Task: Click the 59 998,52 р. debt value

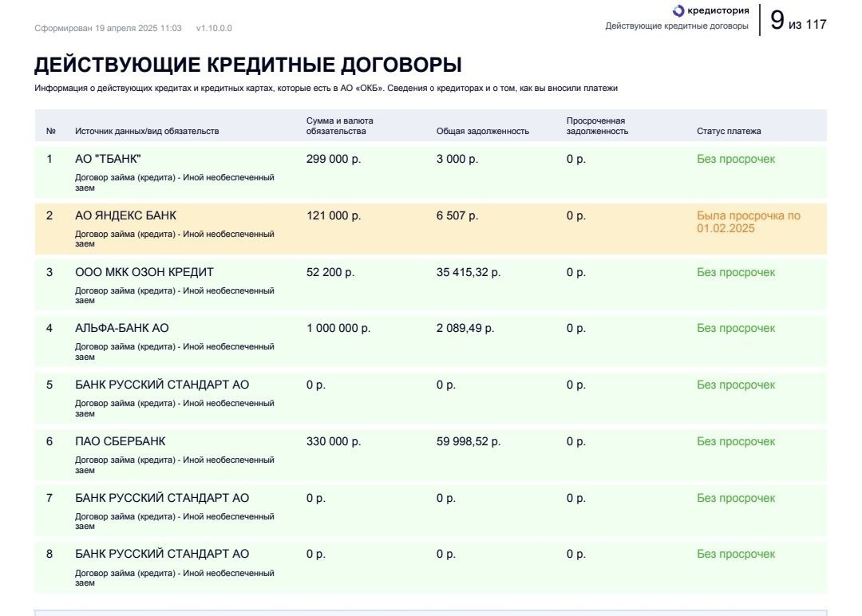Action: 468,441
